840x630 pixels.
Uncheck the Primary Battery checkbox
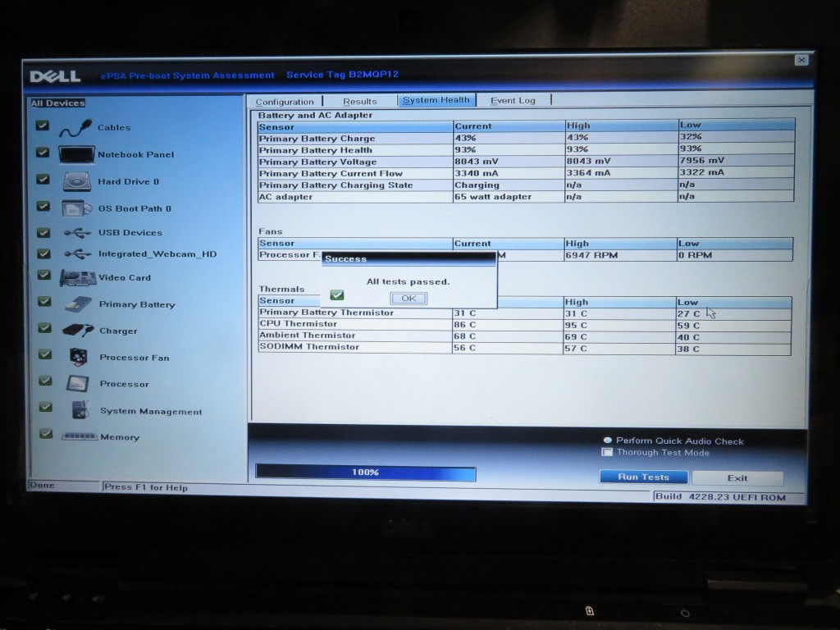(x=44, y=302)
